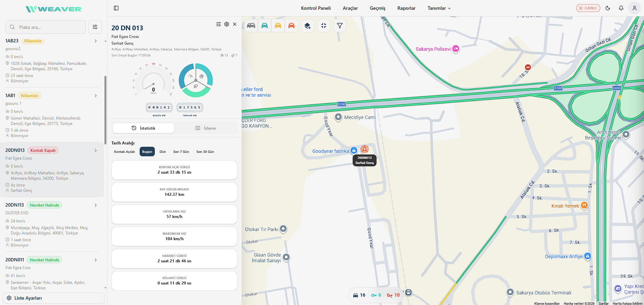Switch to dark mode moon icon
This screenshot has width=644, height=305.
click(608, 8)
